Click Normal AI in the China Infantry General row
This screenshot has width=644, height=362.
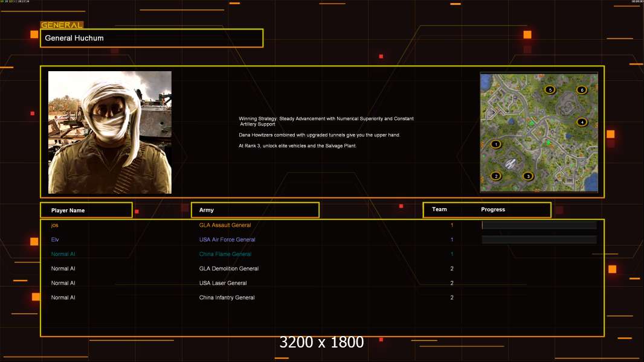tap(63, 297)
